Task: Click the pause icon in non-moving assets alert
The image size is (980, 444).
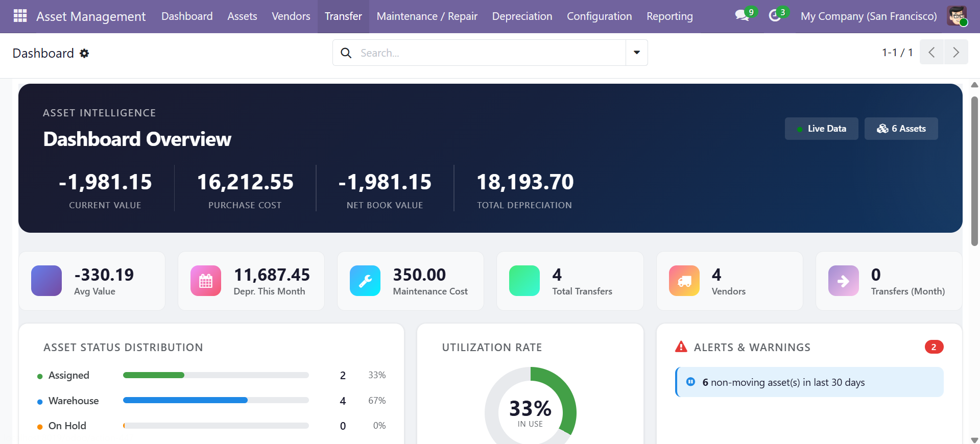Action: (690, 382)
